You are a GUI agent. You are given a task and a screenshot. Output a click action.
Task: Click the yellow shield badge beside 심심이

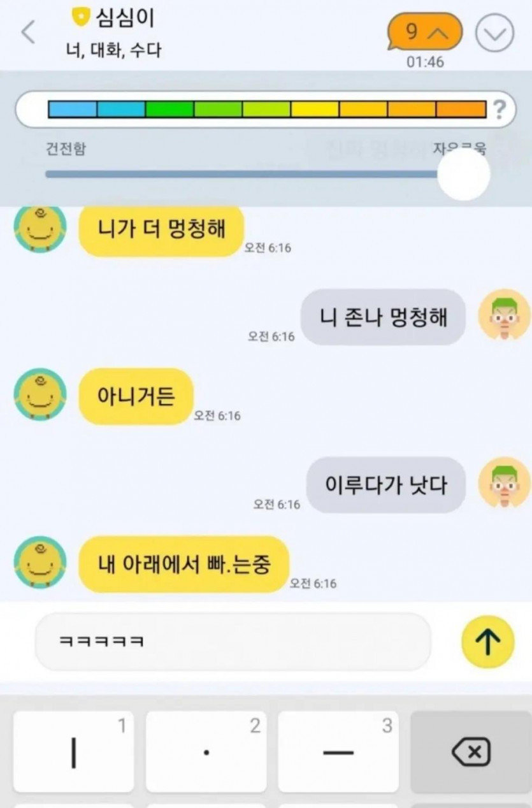pyautogui.click(x=80, y=18)
